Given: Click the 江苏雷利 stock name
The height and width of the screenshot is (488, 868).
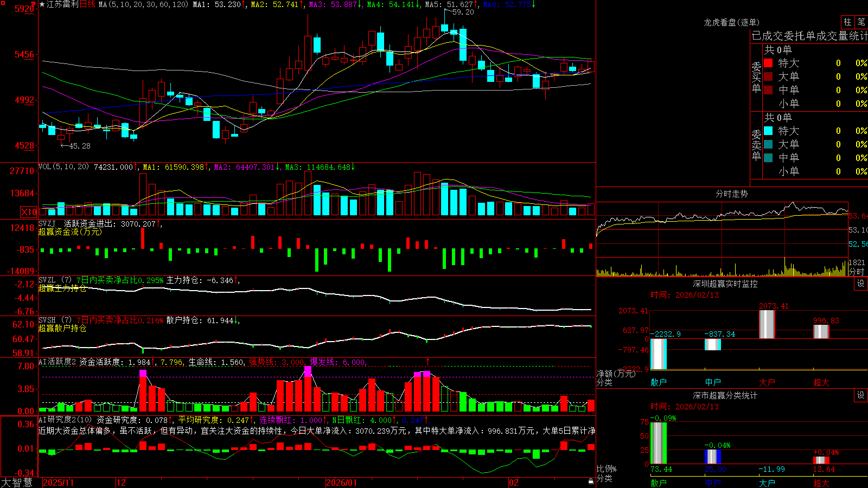Looking at the screenshot, I should click(62, 4).
